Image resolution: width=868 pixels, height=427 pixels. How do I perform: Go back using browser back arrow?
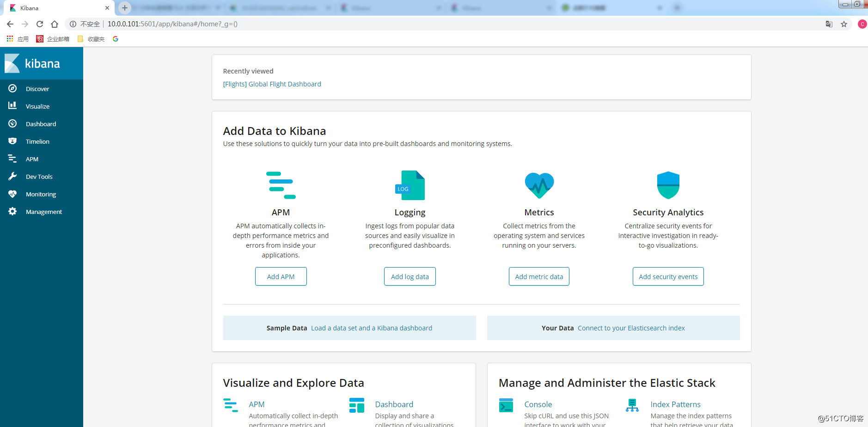point(10,24)
